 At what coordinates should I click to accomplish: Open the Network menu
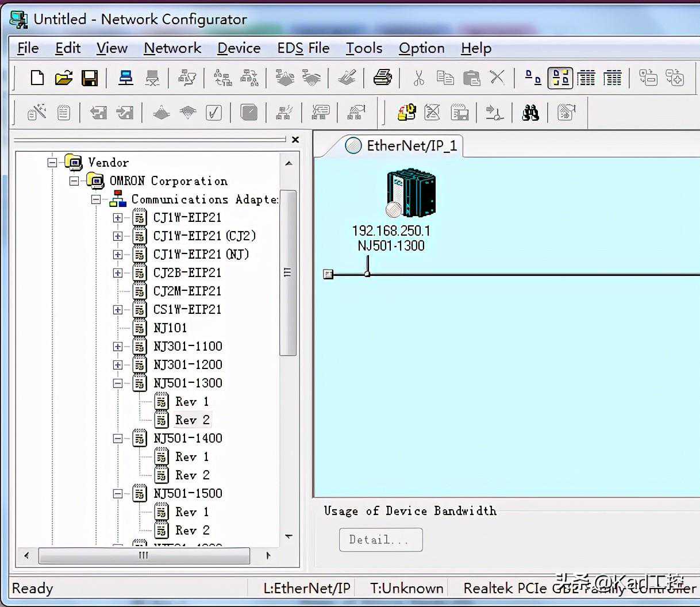(172, 48)
